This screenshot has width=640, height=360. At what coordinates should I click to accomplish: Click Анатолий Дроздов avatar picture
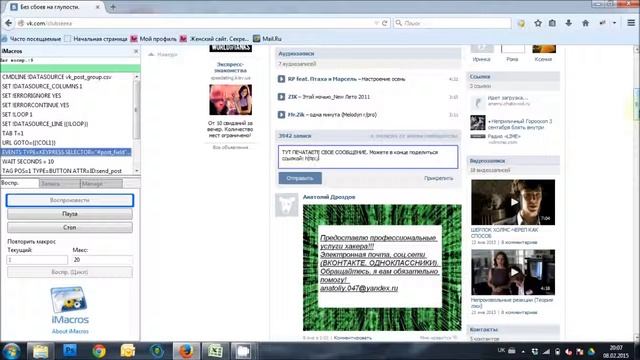pyautogui.click(x=287, y=205)
